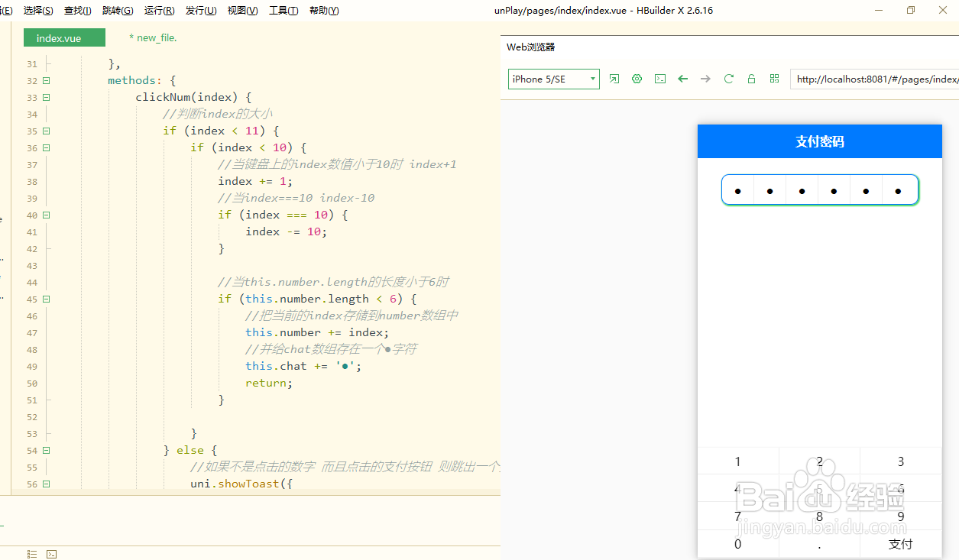The image size is (959, 560).
Task: Switch to index.vue editor tab
Action: pos(64,38)
